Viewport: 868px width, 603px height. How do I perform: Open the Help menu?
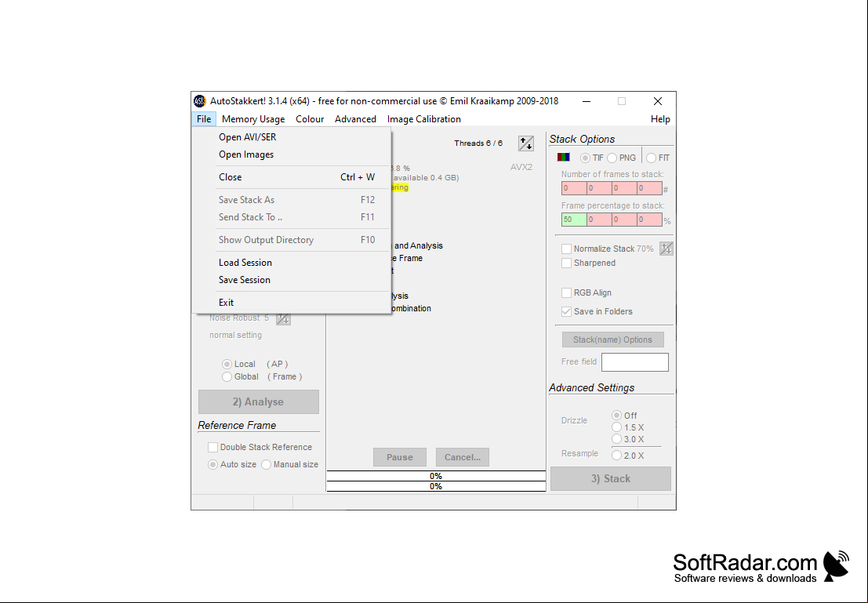(x=660, y=119)
